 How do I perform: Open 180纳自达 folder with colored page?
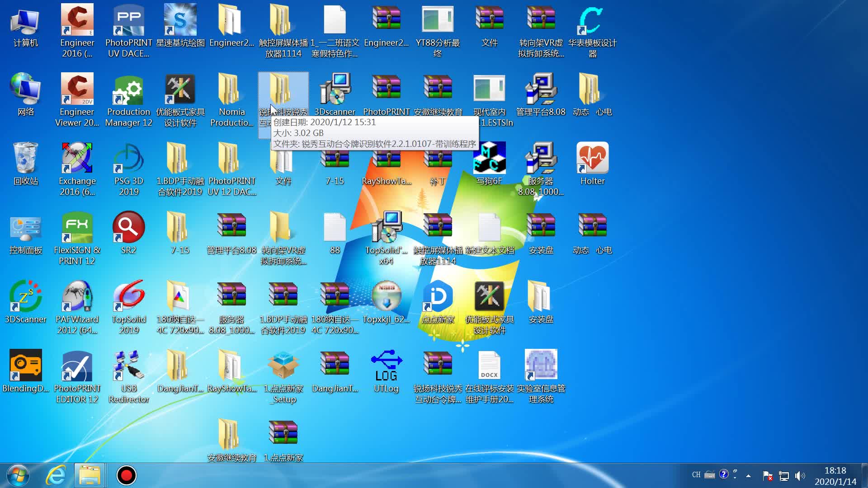[180, 307]
